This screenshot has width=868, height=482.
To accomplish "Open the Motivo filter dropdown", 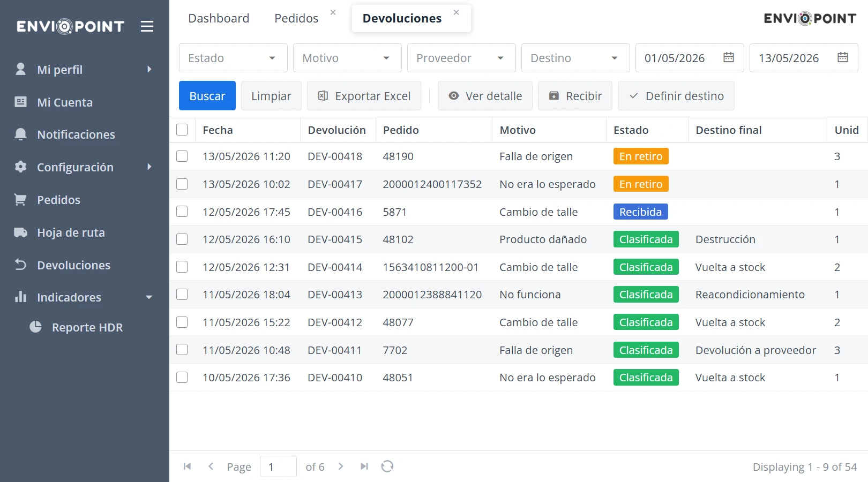I will pyautogui.click(x=347, y=58).
